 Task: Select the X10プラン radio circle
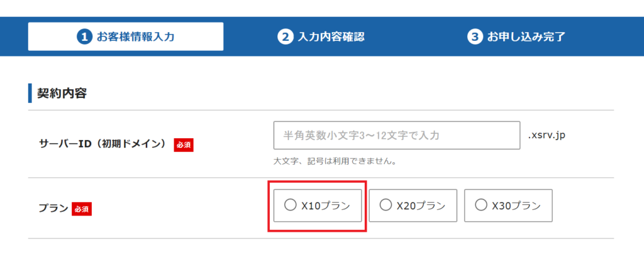tap(290, 205)
